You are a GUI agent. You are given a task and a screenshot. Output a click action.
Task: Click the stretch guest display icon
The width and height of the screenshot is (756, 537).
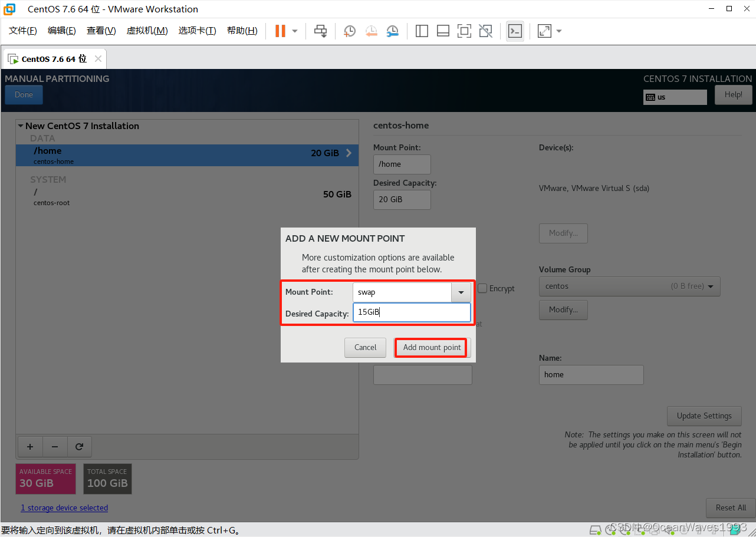(x=544, y=31)
